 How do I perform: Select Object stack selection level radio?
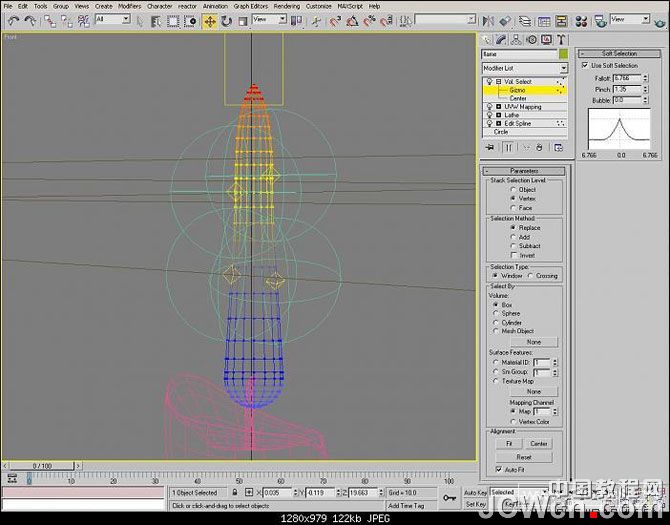tap(513, 189)
